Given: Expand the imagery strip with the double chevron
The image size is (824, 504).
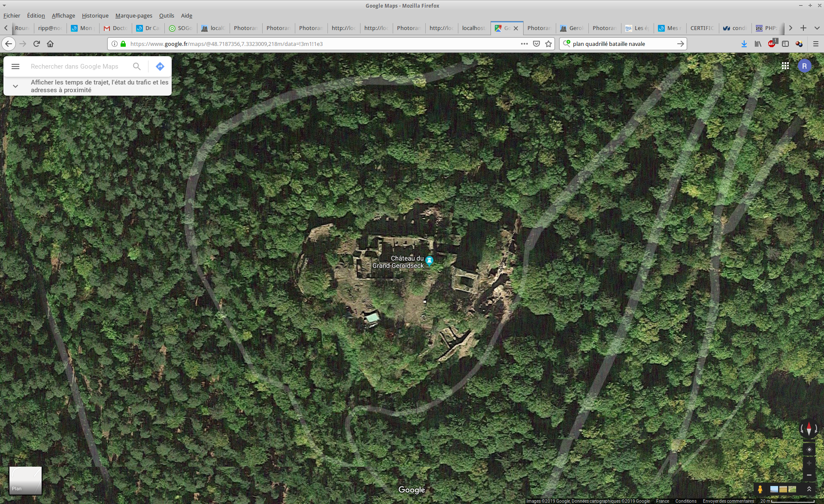Looking at the screenshot, I should [x=809, y=489].
